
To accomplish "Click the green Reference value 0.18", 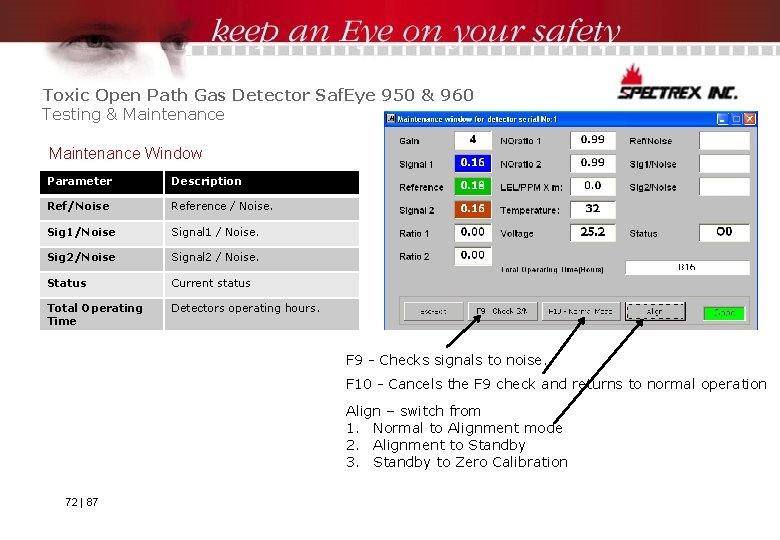I will tap(473, 186).
